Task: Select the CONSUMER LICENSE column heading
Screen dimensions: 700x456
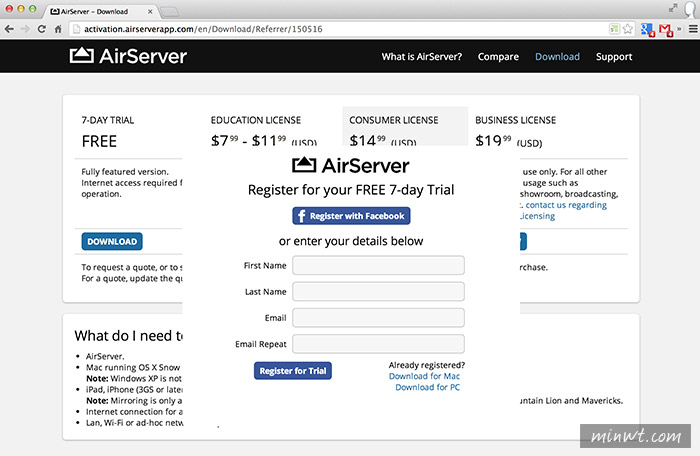Action: pos(394,120)
